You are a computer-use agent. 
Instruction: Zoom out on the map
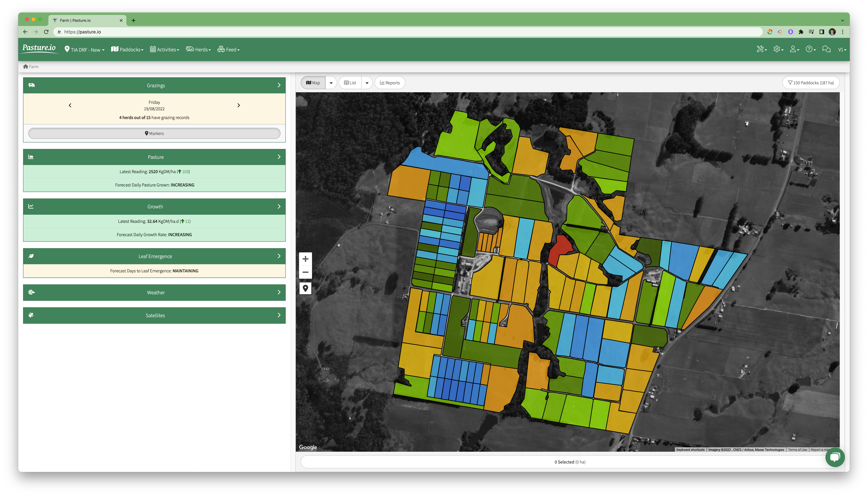click(x=306, y=272)
